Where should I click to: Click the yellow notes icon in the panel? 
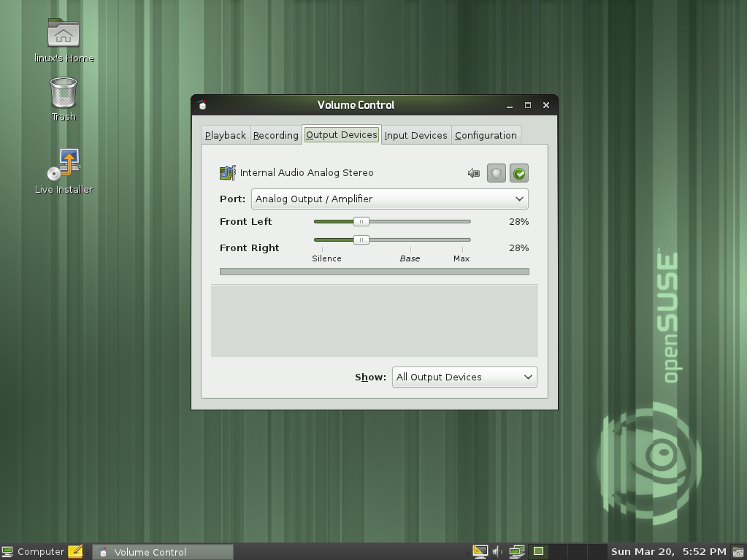pos(75,552)
